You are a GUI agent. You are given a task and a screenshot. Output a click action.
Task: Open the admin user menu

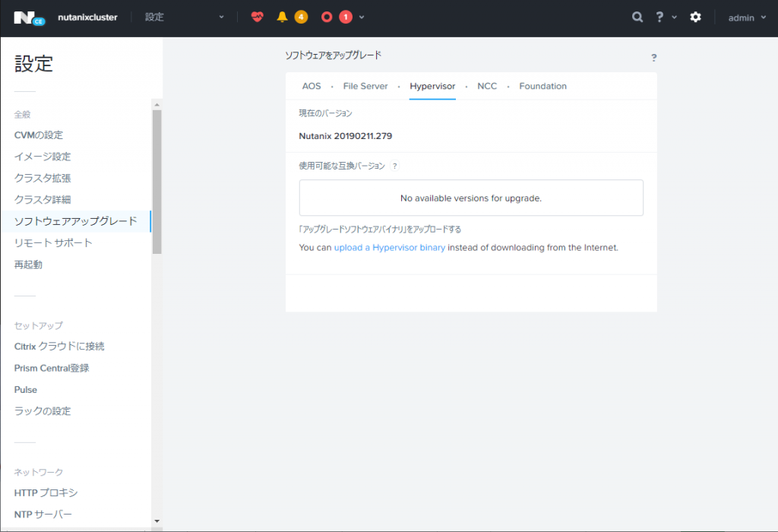click(747, 17)
